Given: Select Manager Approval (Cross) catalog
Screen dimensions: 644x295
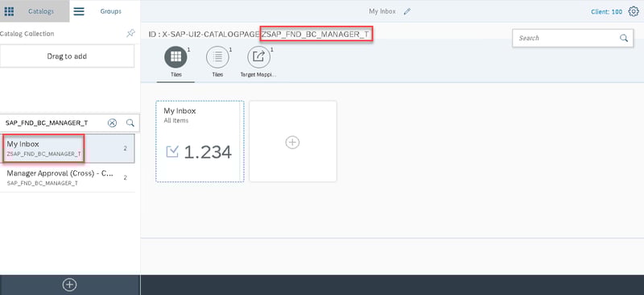Looking at the screenshot, I should coord(67,177).
